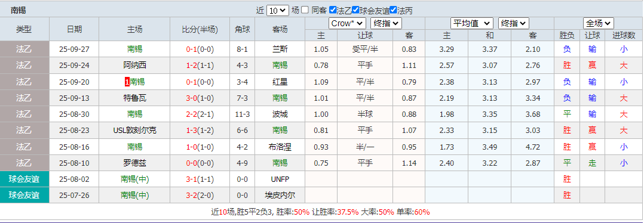
Task: Open score 1-3(1-2) at USL敦刻尔克
Action: [200, 131]
